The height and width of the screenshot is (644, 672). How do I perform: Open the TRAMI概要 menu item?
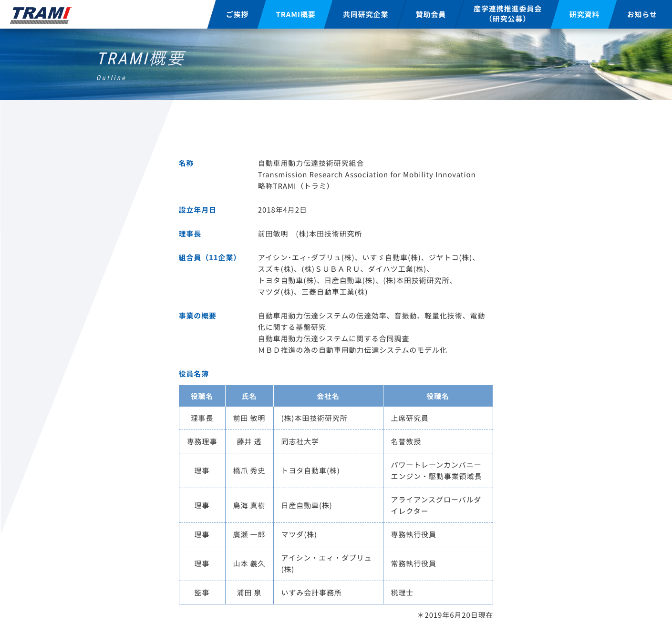point(295,14)
